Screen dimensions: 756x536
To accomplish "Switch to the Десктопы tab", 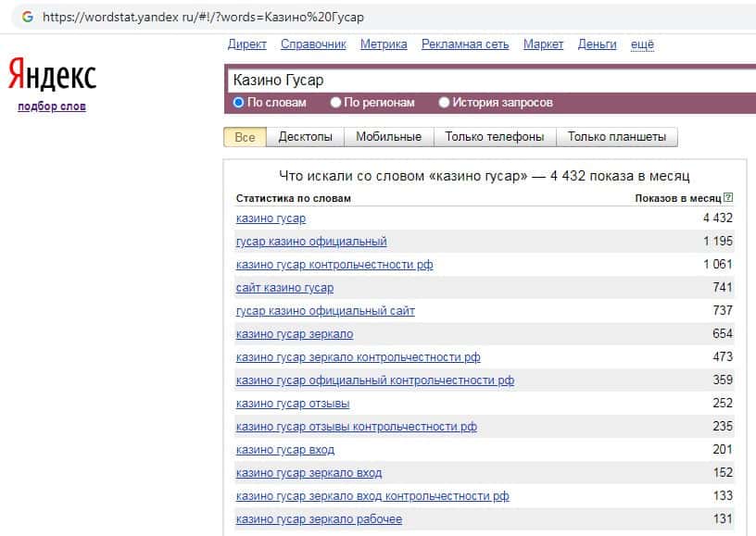I will point(305,137).
